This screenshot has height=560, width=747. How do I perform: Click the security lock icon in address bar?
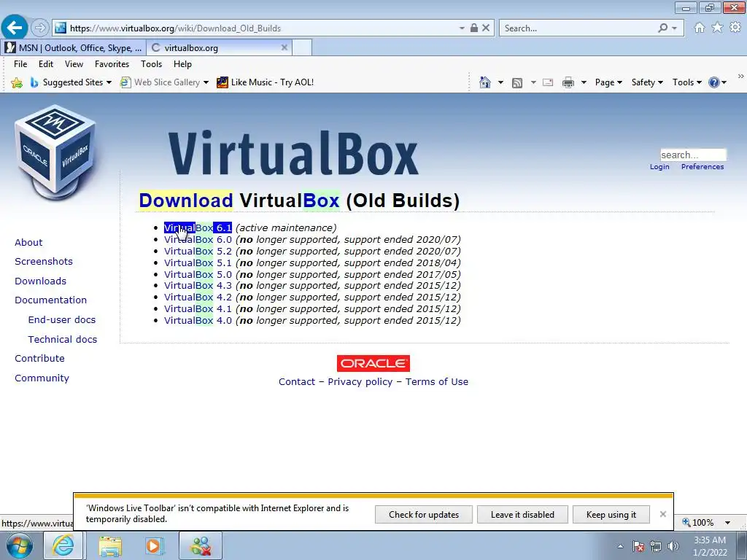pos(474,28)
